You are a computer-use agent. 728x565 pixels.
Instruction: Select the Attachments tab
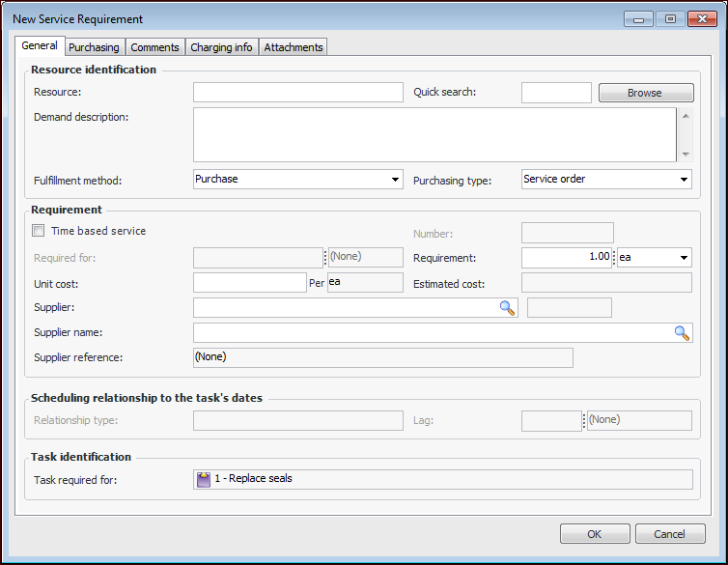294,47
